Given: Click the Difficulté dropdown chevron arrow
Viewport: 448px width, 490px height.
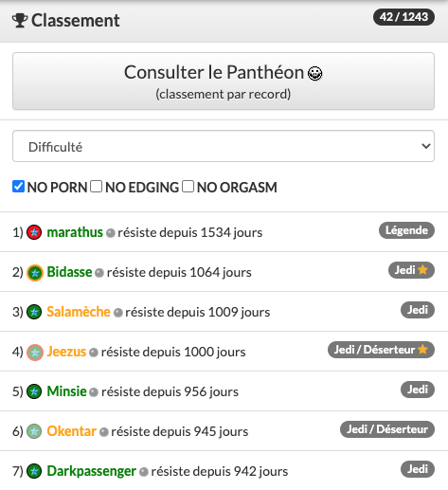Looking at the screenshot, I should coord(426,146).
